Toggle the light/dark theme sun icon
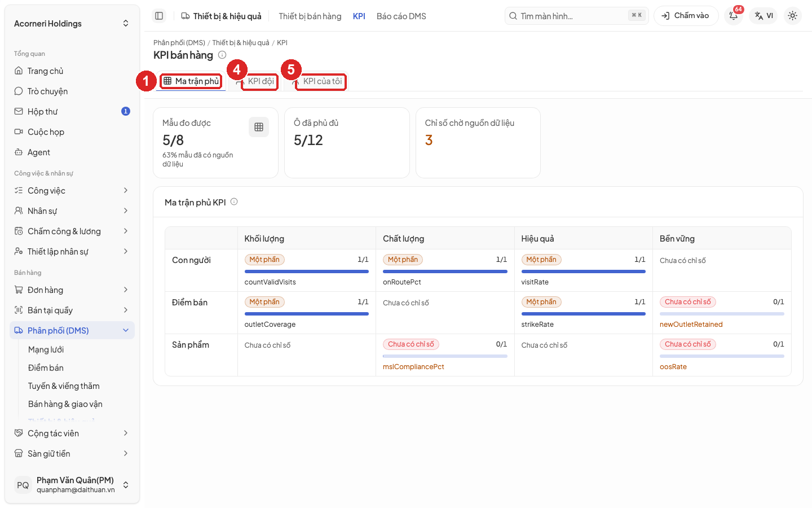812x508 pixels. point(792,16)
